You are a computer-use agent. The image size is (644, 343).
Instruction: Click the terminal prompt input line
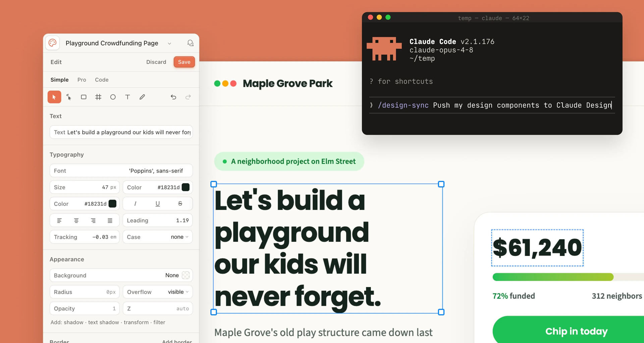coord(492,105)
